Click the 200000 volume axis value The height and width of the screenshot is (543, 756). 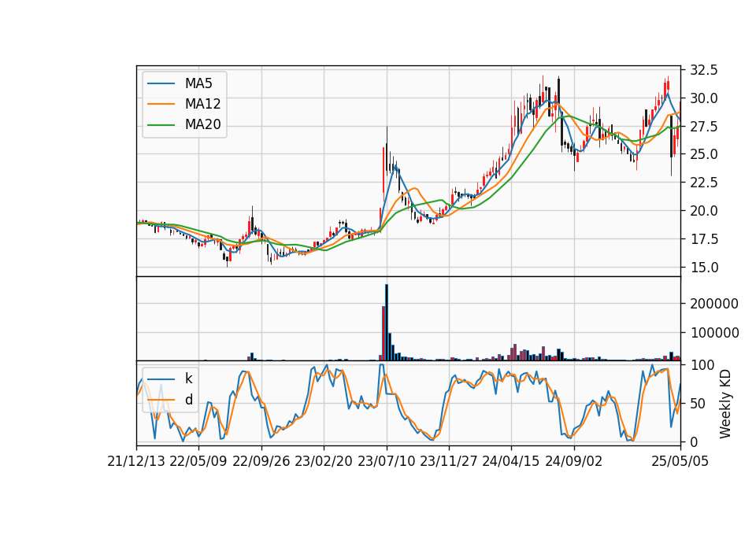714,304
